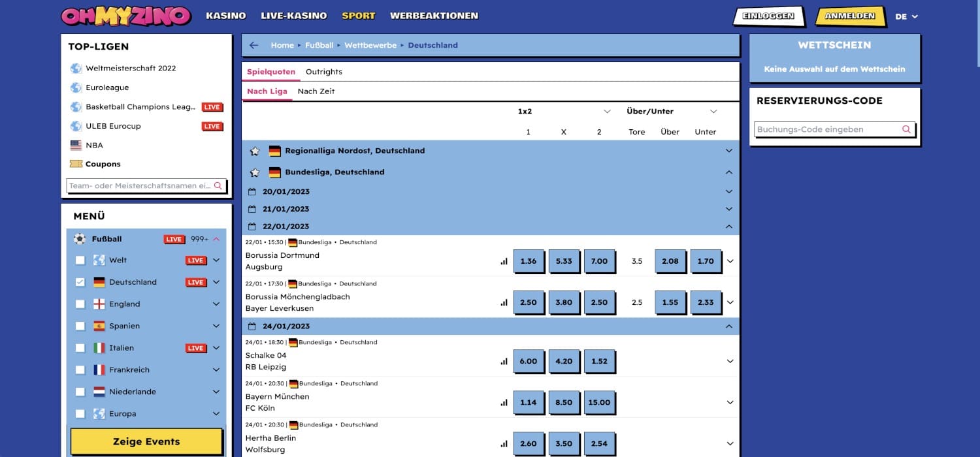Open statistics icon for Hertha Berlin vs Wolfsburg
Viewport: 980px width, 457px height.
[504, 443]
